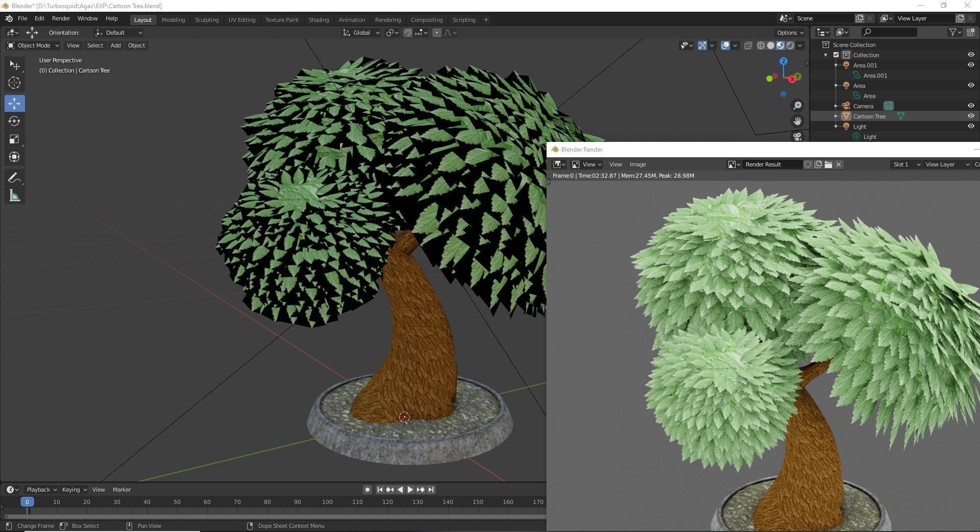Screen dimensions: 980x532
Task: Uncheck the Collection exclude checkbox
Action: click(x=836, y=55)
